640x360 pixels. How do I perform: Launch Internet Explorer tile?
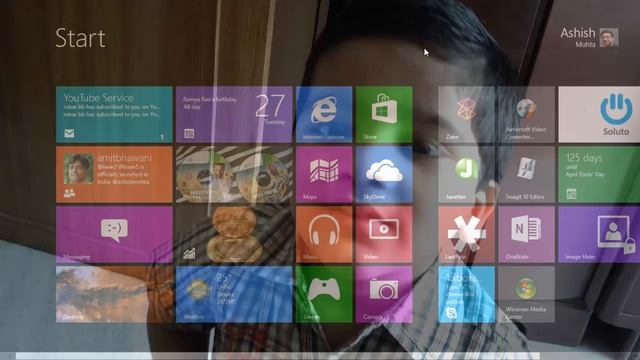tap(324, 114)
